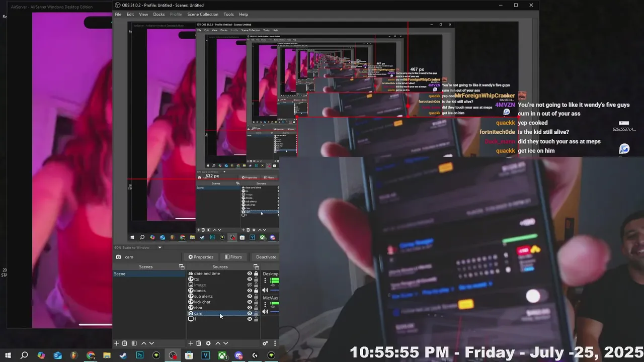Image resolution: width=644 pixels, height=362 pixels.
Task: Click the Deactivate button
Action: click(x=266, y=257)
